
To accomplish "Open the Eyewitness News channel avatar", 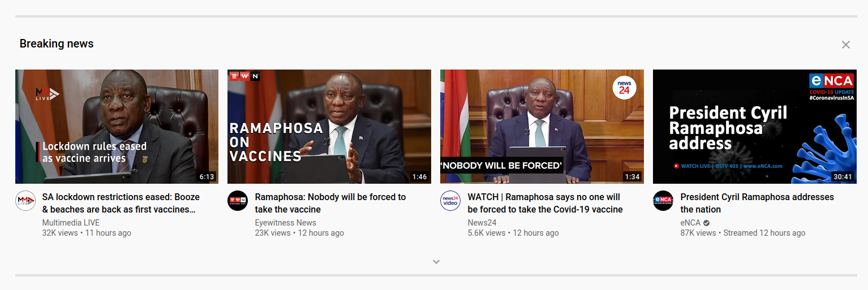I will tap(238, 201).
